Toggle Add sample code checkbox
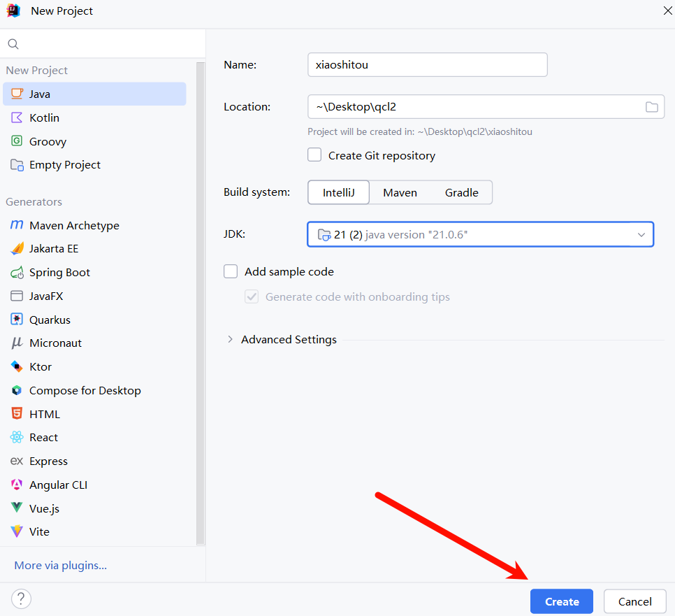This screenshot has height=616, width=675. click(231, 271)
